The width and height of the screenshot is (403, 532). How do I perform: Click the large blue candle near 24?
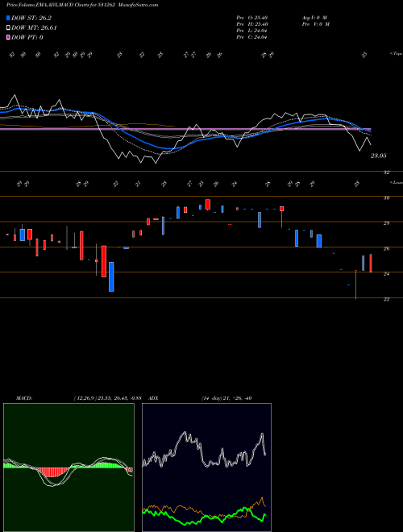(x=111, y=276)
